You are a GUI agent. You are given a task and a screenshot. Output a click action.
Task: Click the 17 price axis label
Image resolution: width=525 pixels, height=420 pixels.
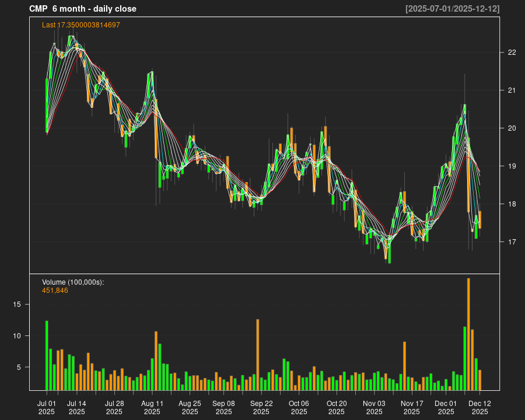pos(512,242)
